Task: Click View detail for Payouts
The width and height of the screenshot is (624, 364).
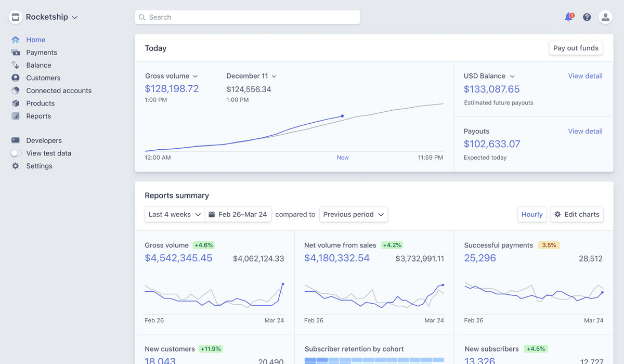Action: tap(585, 131)
